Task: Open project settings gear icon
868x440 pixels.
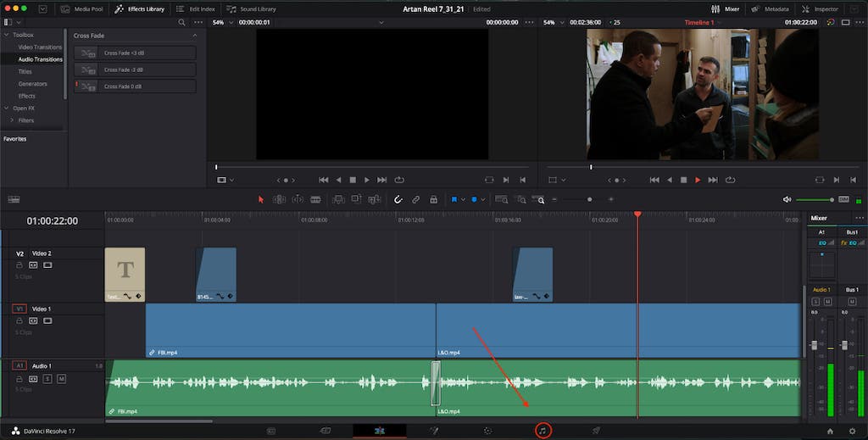Action: 853,432
